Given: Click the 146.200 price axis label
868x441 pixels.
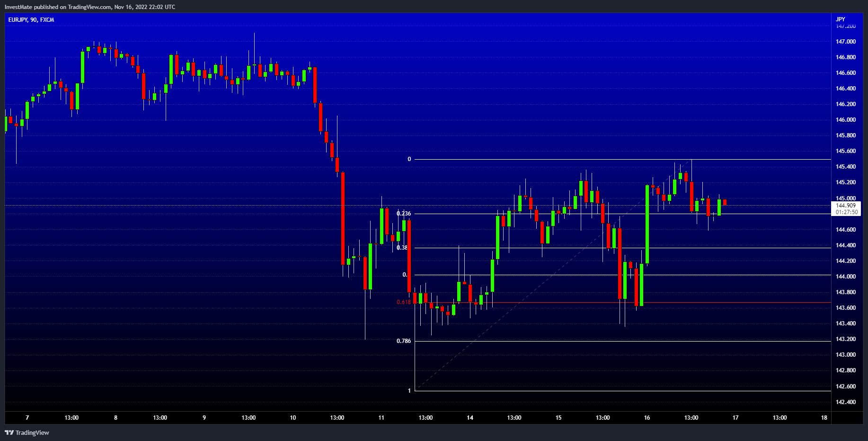Looking at the screenshot, I should 846,104.
